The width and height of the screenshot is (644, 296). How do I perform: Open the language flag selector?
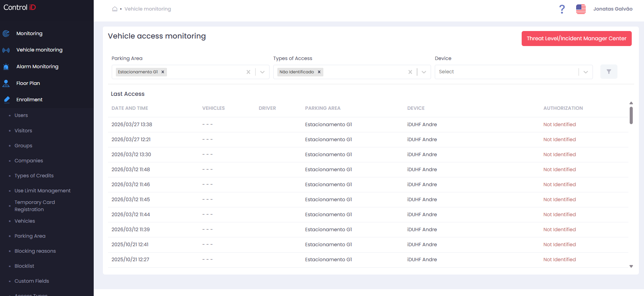tap(581, 9)
